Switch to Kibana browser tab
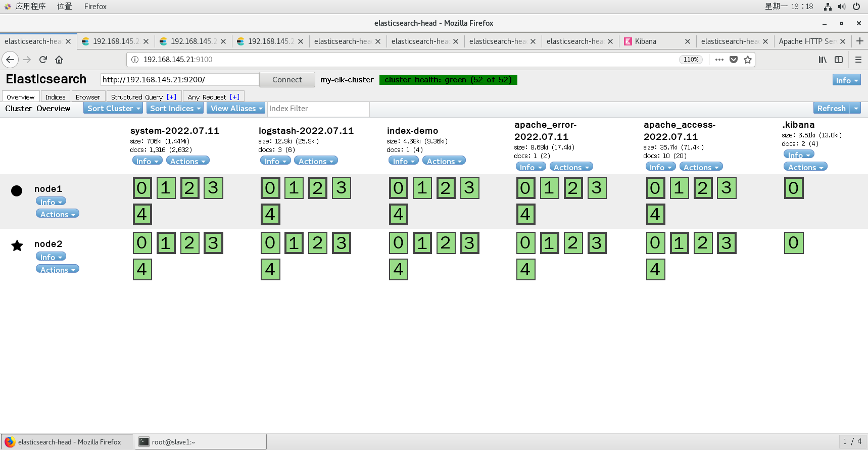The width and height of the screenshot is (868, 450). [x=657, y=41]
